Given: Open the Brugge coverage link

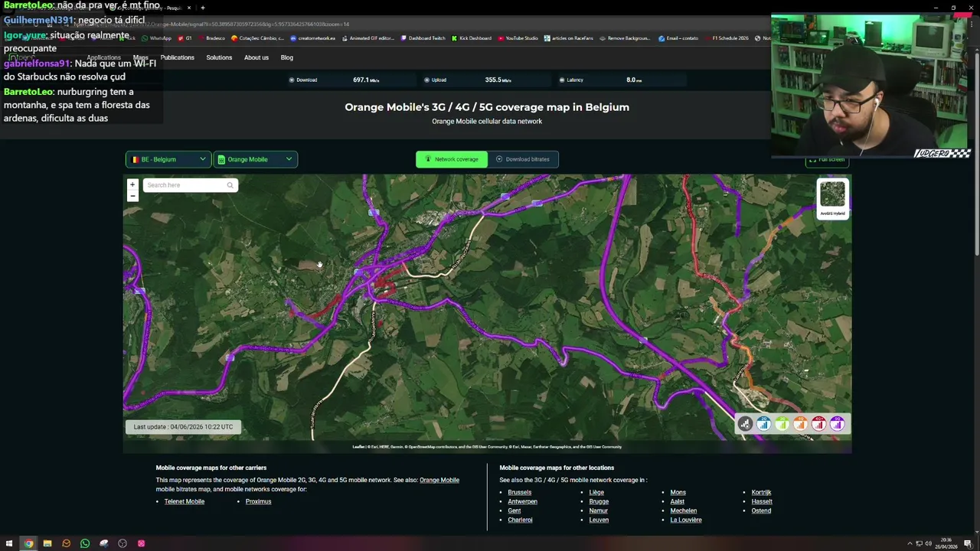Looking at the screenshot, I should (599, 501).
